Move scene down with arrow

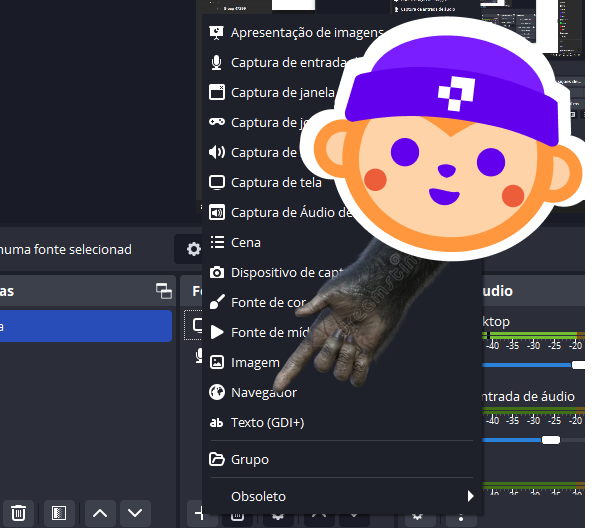pos(135,513)
